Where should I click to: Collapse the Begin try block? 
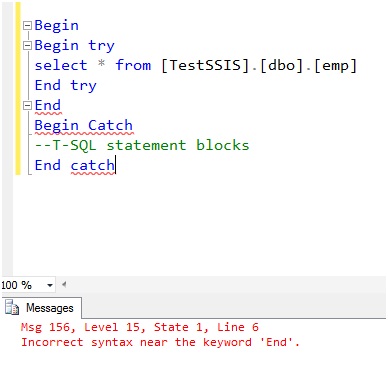(x=27, y=46)
